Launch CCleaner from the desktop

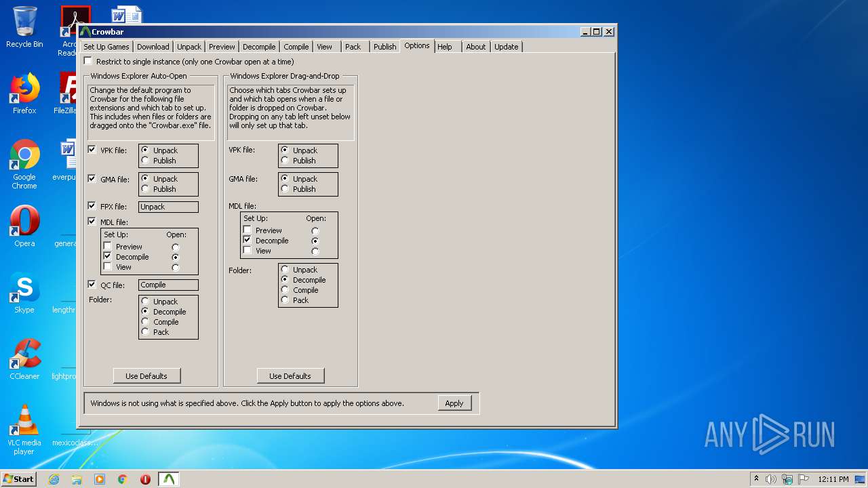[24, 359]
